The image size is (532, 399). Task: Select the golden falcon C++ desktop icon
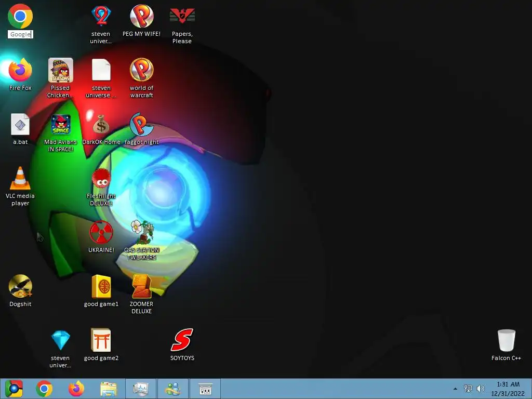[20, 286]
